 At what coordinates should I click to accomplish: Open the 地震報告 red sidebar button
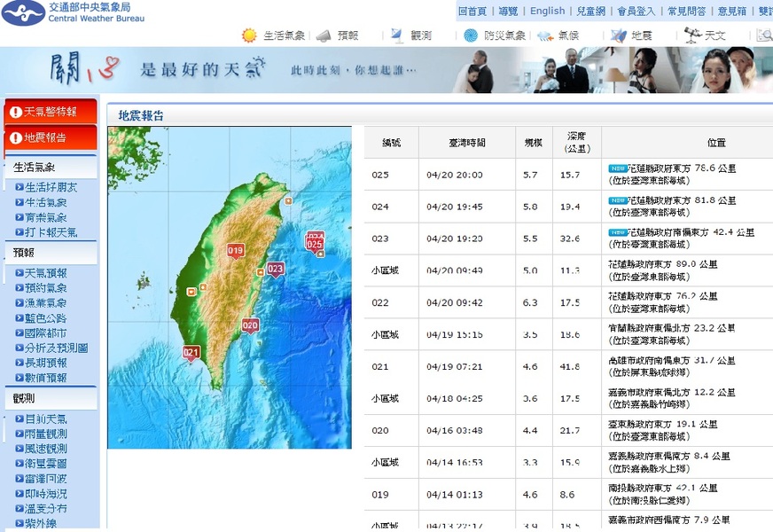click(x=50, y=137)
